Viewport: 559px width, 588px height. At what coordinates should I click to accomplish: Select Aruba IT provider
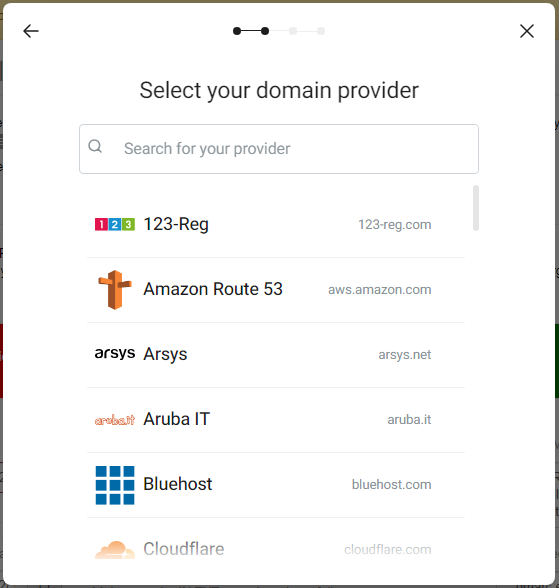point(177,419)
